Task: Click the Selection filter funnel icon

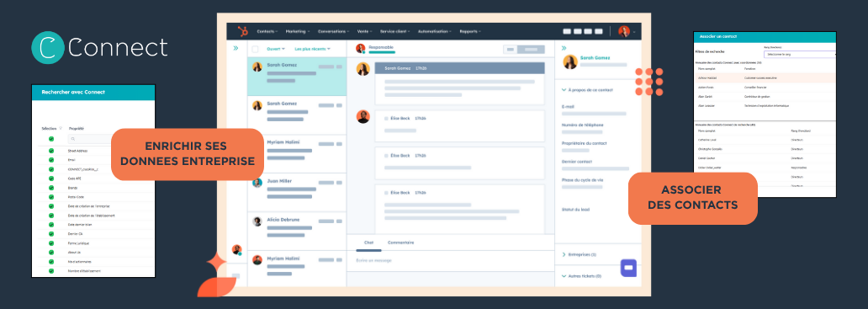Action: click(61, 128)
